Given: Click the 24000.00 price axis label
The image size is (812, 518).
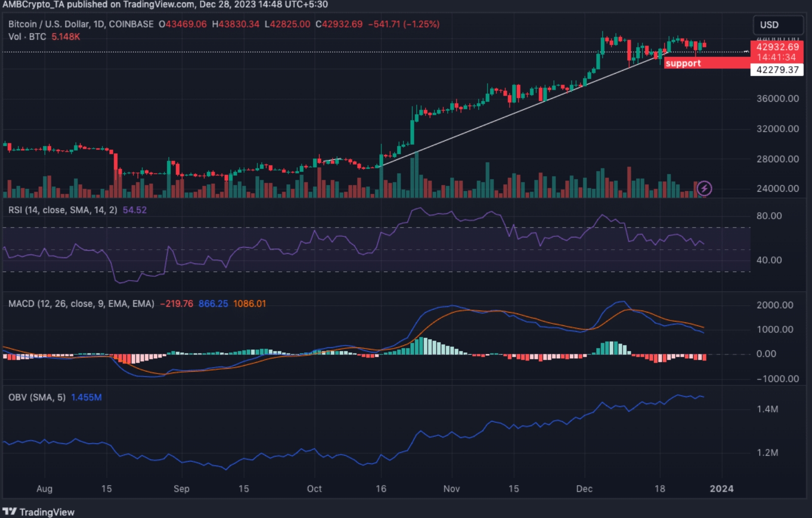Looking at the screenshot, I should [778, 189].
